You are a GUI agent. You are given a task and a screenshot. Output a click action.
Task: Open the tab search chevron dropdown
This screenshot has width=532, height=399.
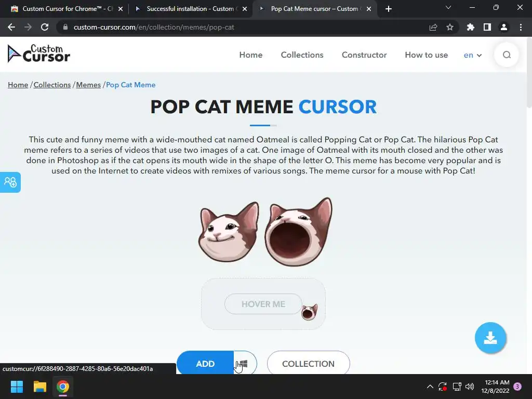[448, 8]
